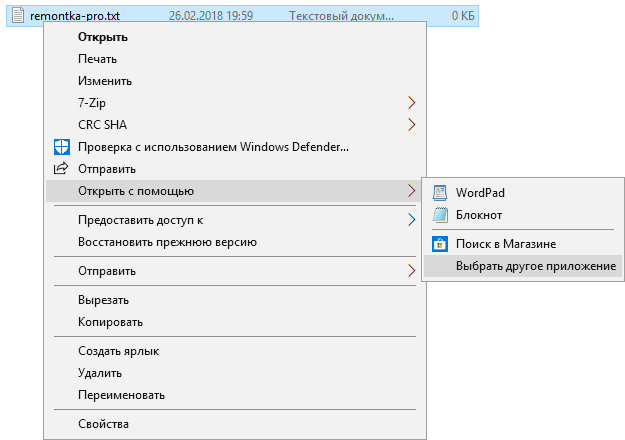625x440 pixels.
Task: Click the WordPad application icon
Action: (440, 192)
